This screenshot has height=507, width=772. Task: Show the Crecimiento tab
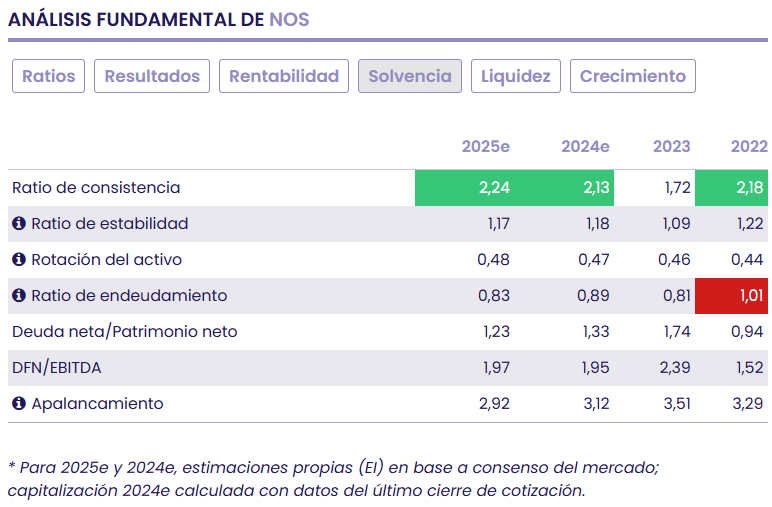click(632, 76)
